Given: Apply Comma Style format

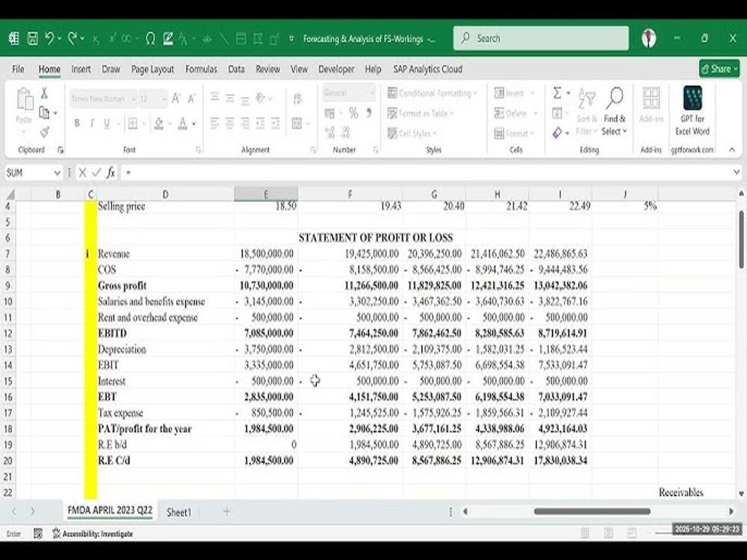Looking at the screenshot, I should (x=369, y=113).
